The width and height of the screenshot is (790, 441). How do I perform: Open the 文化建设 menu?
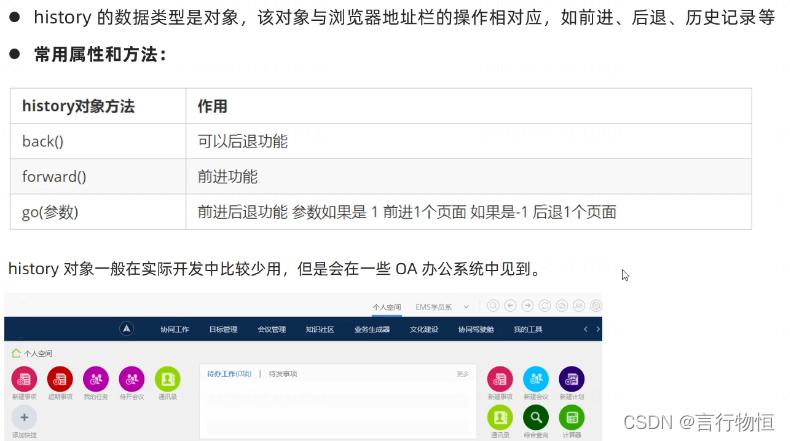tap(424, 329)
